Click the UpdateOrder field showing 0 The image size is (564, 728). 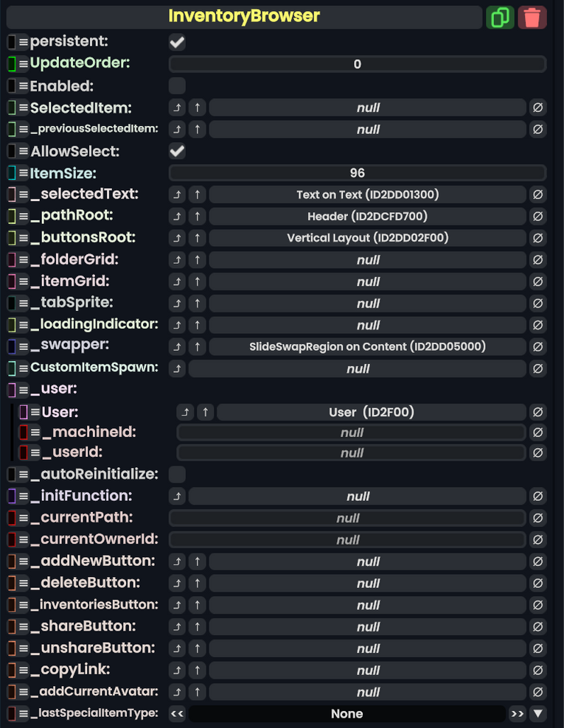(x=358, y=64)
